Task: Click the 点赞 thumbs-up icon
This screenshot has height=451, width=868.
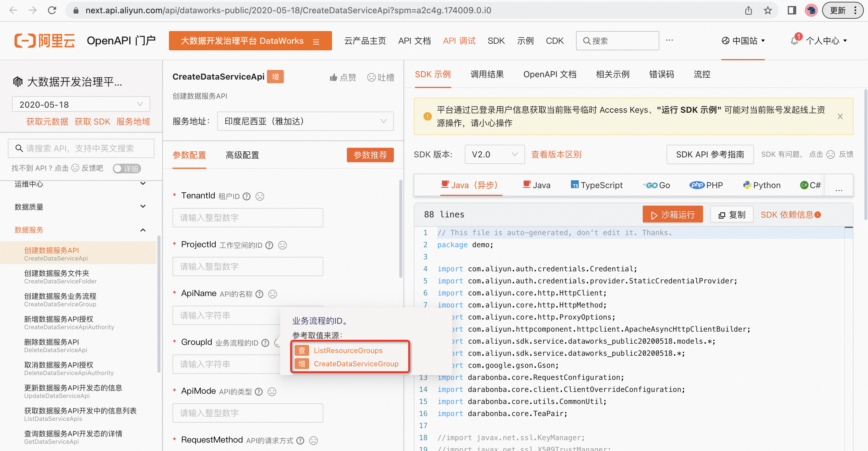Action: (x=333, y=77)
